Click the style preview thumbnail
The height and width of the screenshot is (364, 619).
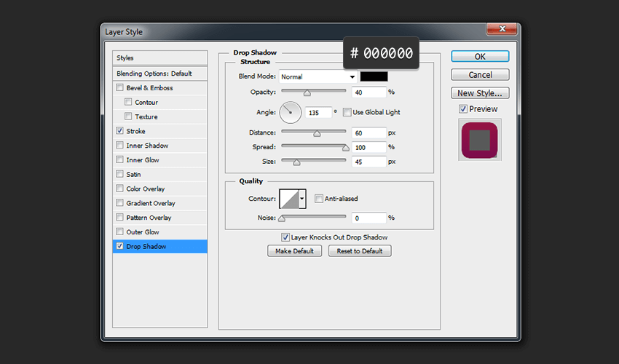coord(479,140)
